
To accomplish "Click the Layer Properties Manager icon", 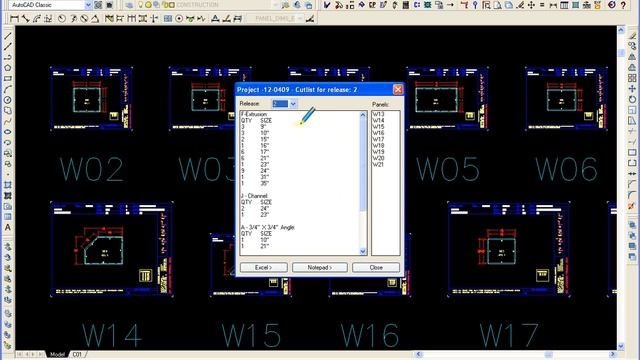I will [x=129, y=5].
